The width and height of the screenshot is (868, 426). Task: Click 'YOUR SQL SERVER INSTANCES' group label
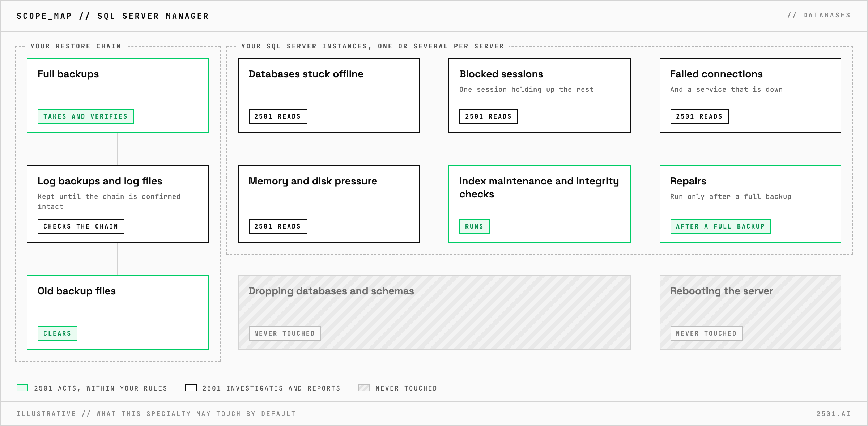(x=373, y=46)
